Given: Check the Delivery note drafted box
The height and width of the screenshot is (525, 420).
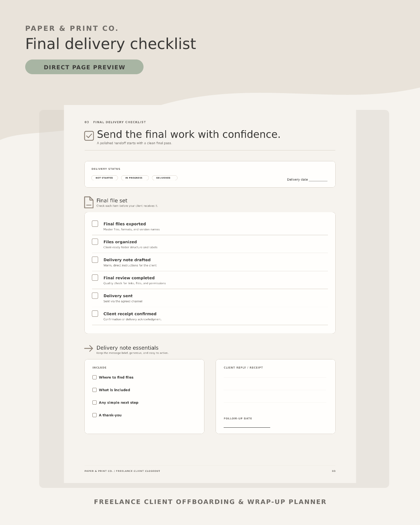Looking at the screenshot, I should coord(95,260).
